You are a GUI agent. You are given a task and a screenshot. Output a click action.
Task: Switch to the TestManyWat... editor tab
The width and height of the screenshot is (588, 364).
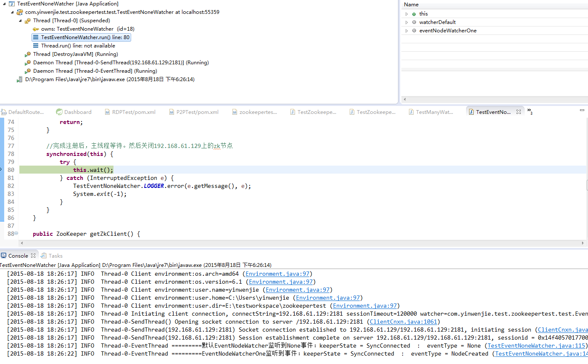[x=431, y=112]
